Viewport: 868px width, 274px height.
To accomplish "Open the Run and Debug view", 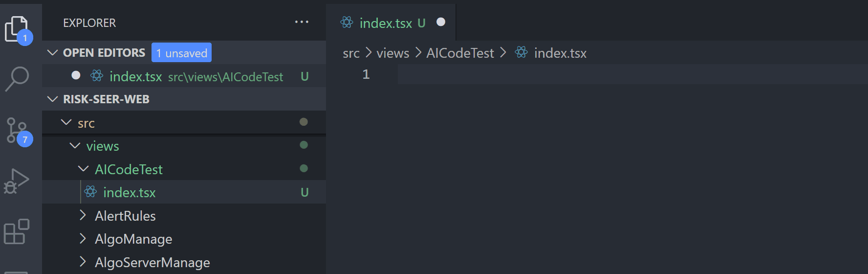I will [17, 181].
